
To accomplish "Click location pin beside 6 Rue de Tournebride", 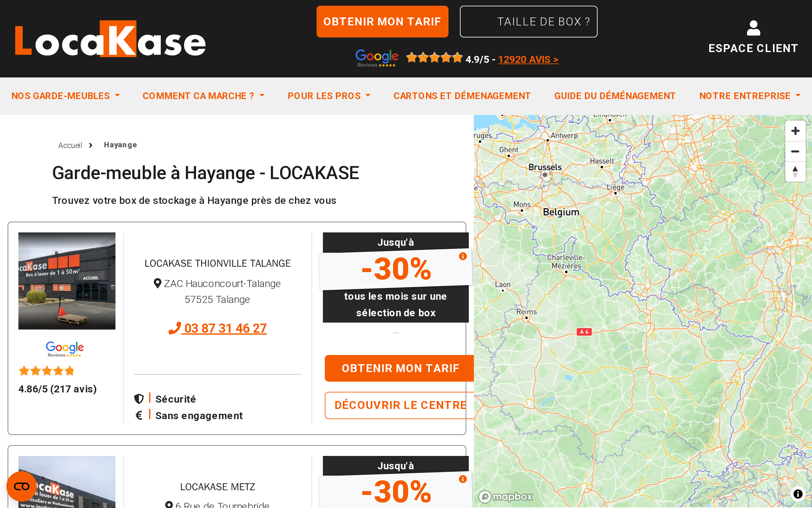I will [169, 505].
